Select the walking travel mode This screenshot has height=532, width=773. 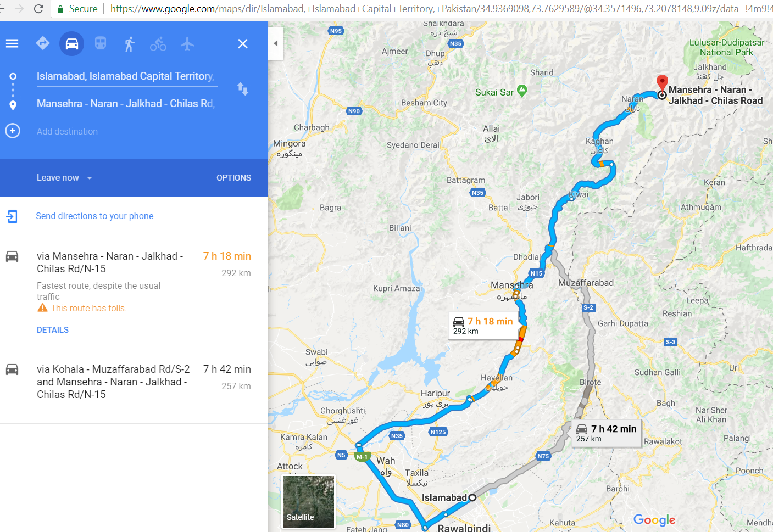tap(129, 43)
